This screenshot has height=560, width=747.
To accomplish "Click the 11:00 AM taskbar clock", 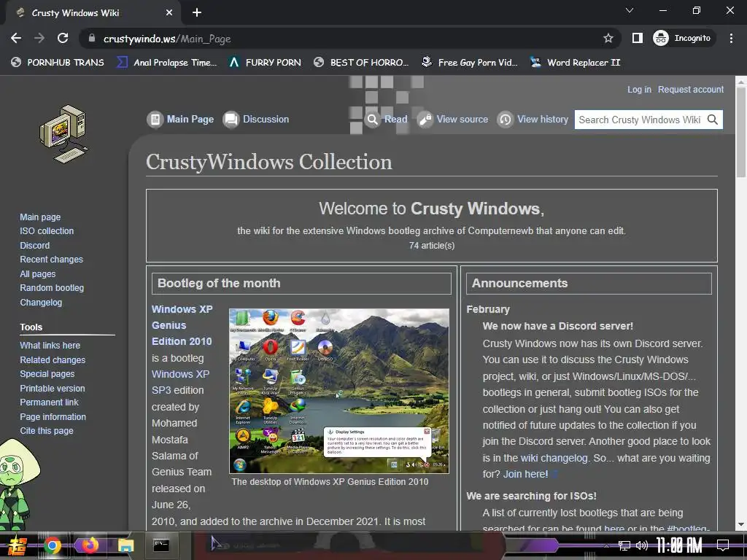I will (x=679, y=545).
